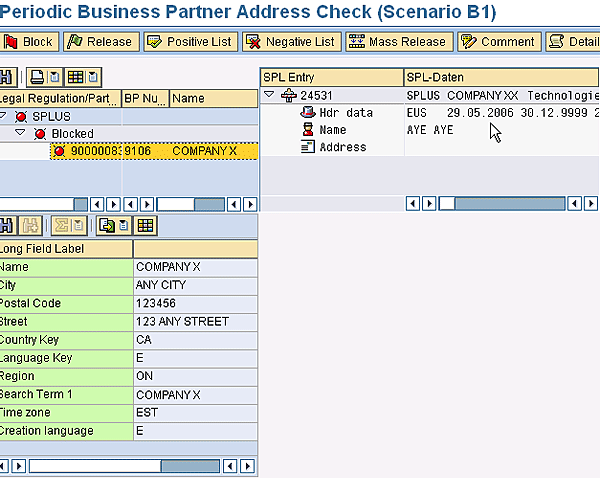The height and width of the screenshot is (478, 600).
Task: Open the Export options dropdown arrow
Action: pyautogui.click(x=124, y=226)
